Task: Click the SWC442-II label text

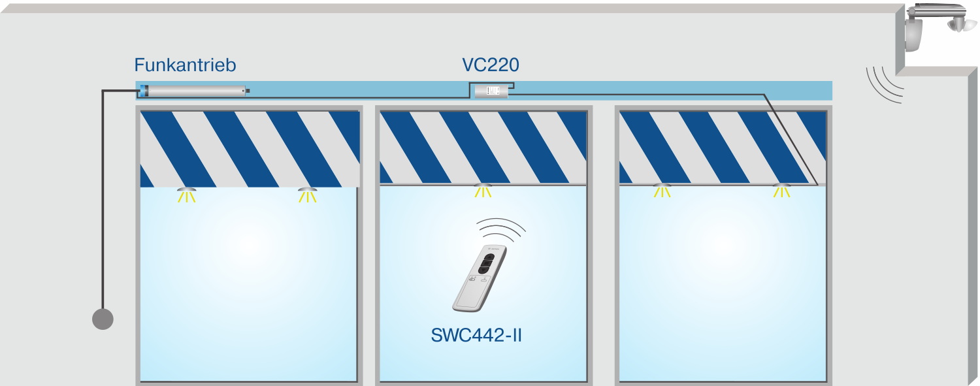Action: click(476, 336)
